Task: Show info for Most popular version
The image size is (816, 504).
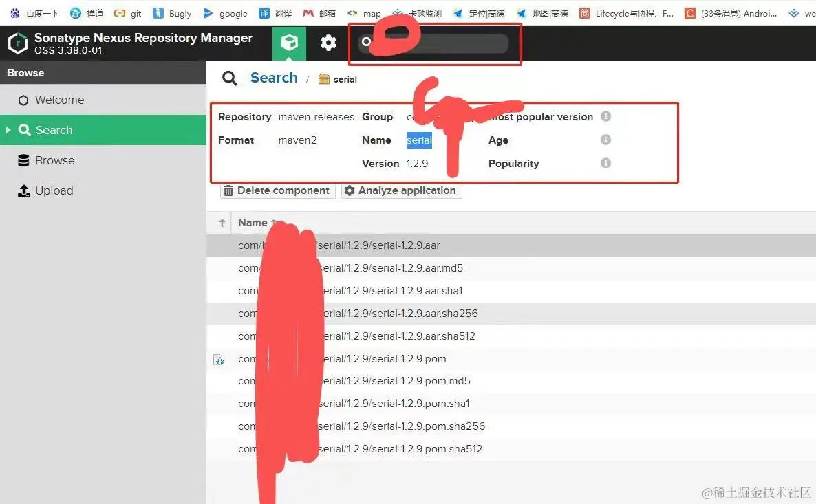Action: (x=605, y=116)
